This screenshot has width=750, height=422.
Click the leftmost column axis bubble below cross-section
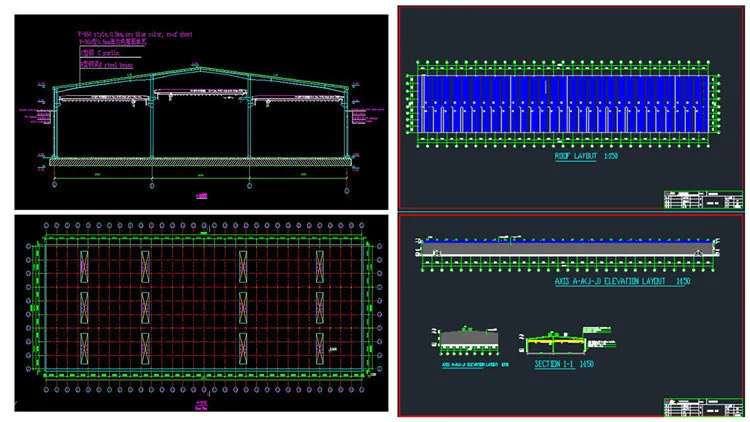point(54,186)
